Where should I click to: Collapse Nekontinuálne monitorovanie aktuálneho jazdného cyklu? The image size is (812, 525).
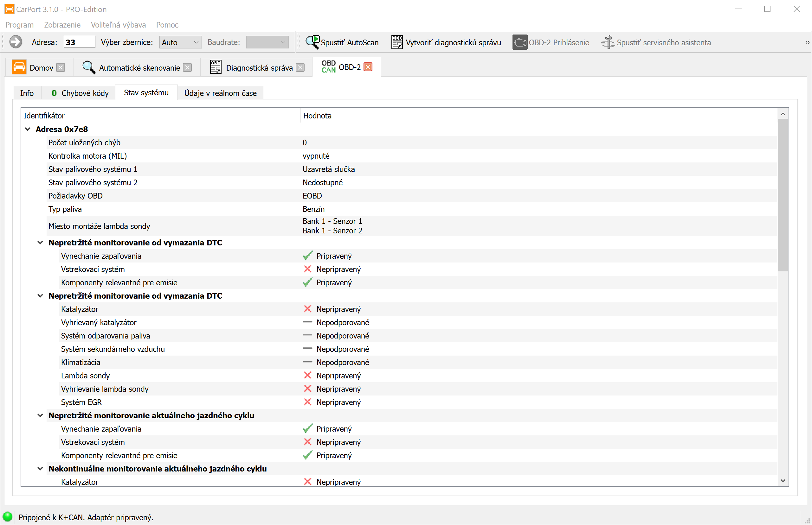tap(40, 469)
